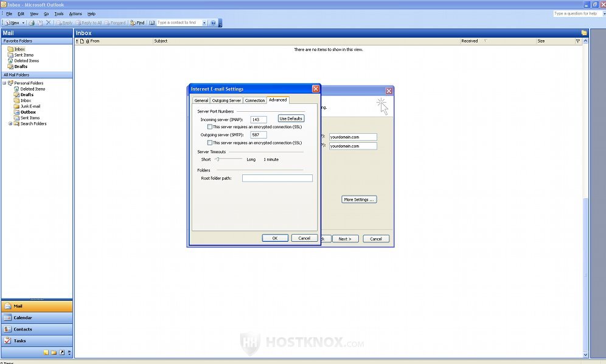Open the View menu
Screen dimensions: 606x364
(x=34, y=13)
